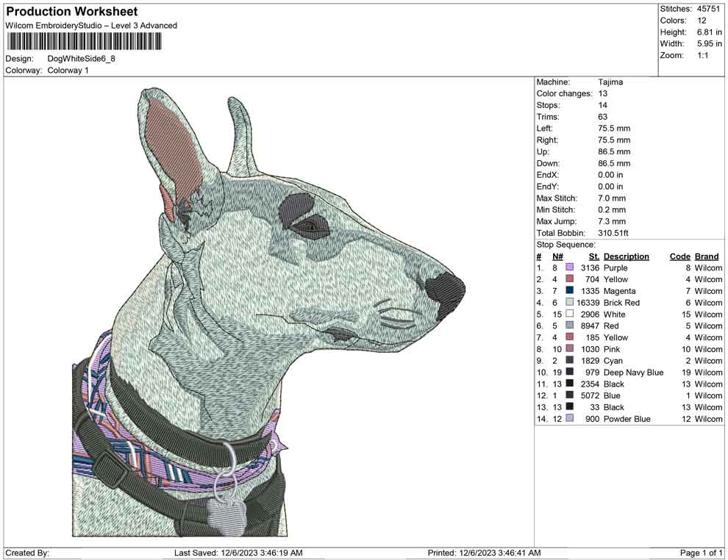Screen dimensions: 728x560
Task: Click the Brand column header
Action: pyautogui.click(x=706, y=256)
